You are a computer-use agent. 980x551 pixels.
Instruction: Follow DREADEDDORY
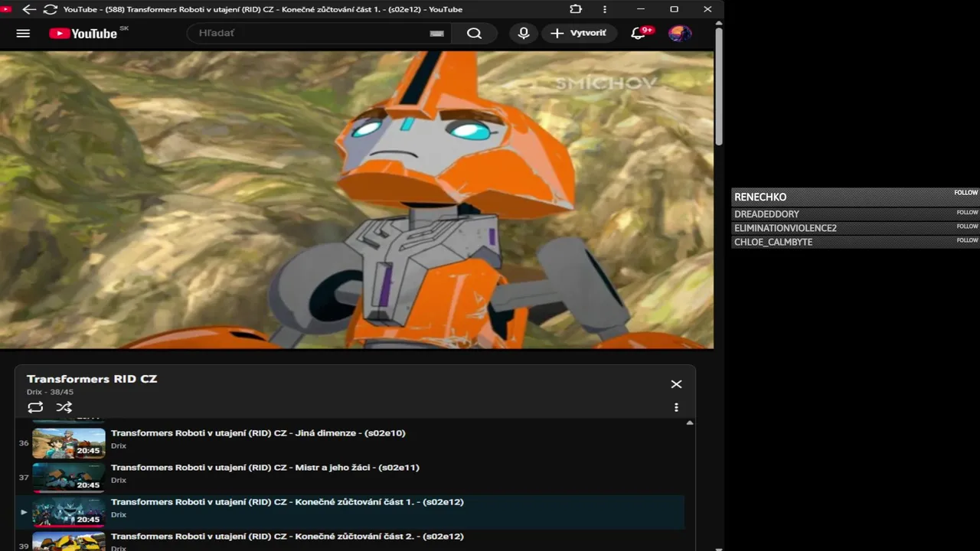point(967,213)
